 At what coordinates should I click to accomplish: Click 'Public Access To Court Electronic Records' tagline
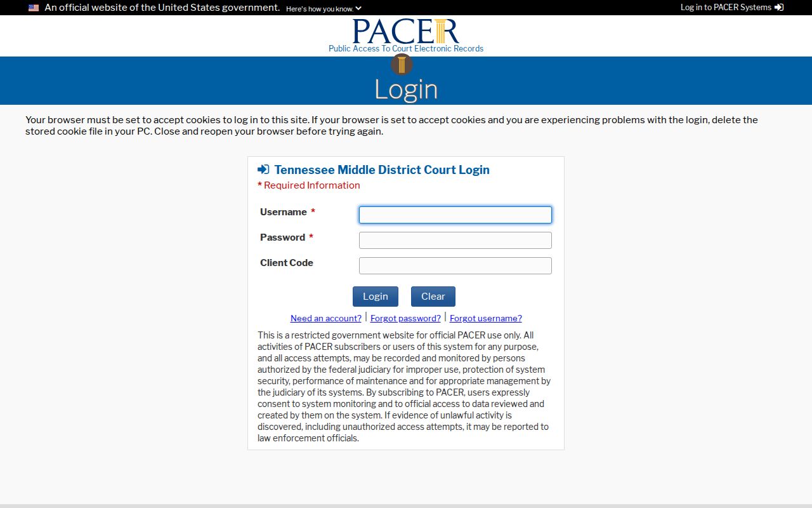406,49
